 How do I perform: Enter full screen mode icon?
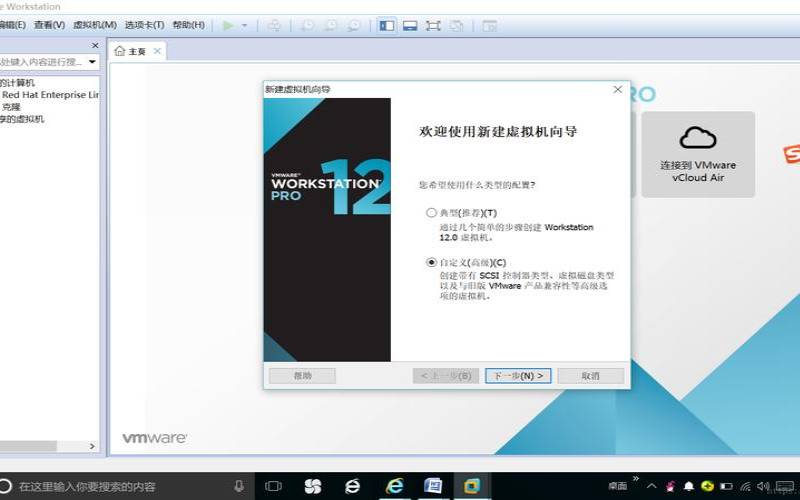[433, 26]
